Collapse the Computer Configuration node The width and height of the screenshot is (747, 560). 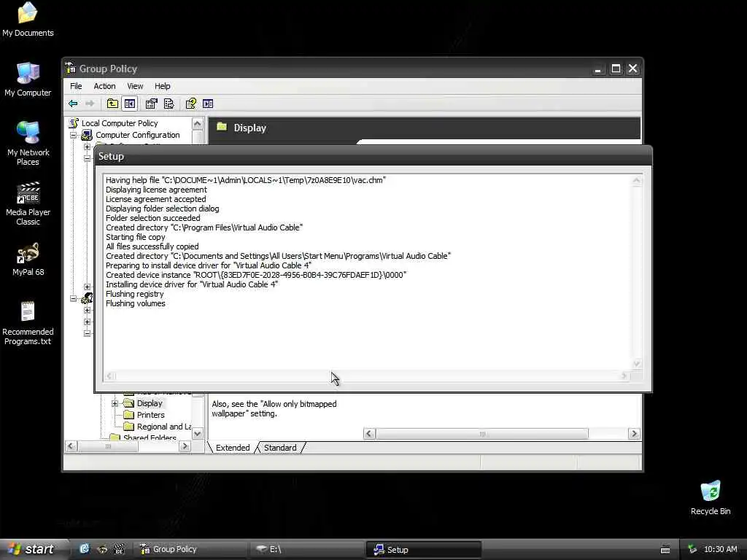coord(74,135)
